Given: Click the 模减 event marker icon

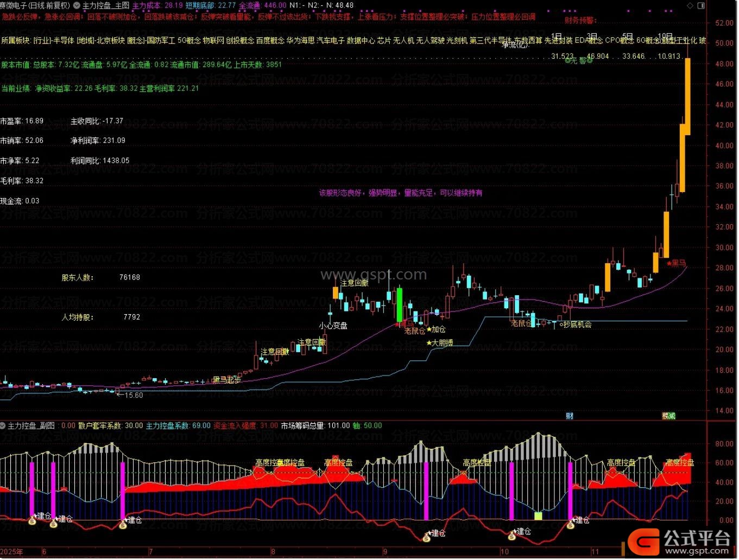Looking at the screenshot, I should (x=668, y=416).
